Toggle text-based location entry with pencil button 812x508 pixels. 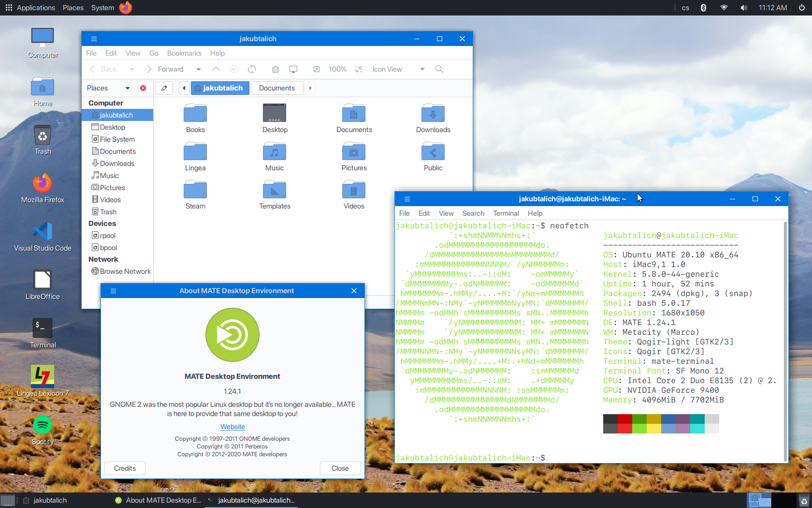tap(164, 88)
